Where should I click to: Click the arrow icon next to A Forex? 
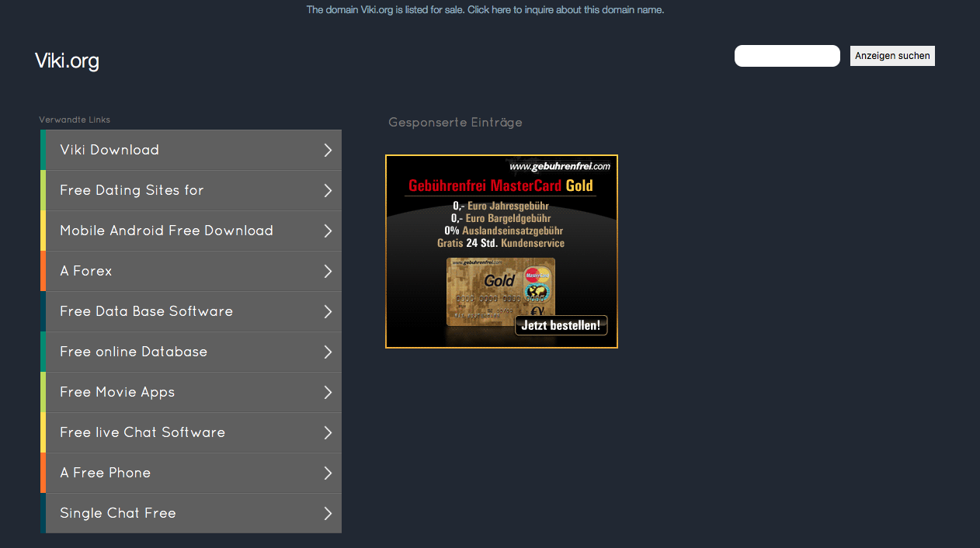[328, 272]
